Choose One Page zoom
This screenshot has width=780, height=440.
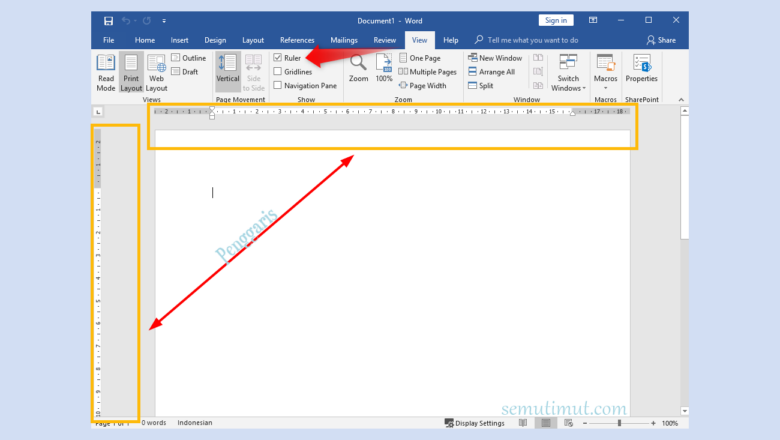tap(420, 58)
